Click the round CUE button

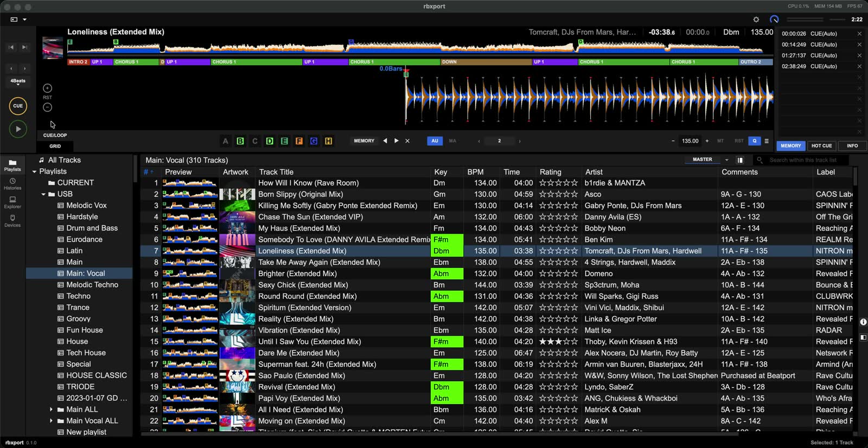(x=18, y=106)
